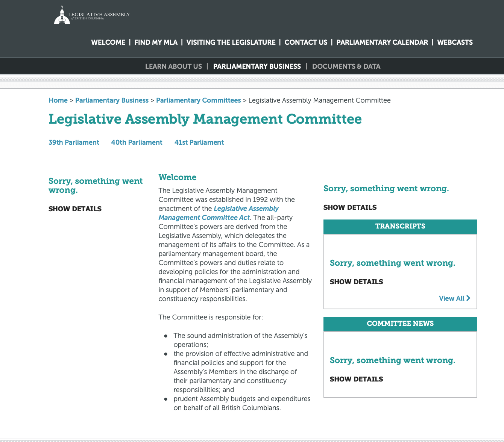This screenshot has height=442, width=504.
Task: Click the bullet about prudent Assembly budgets
Action: [242, 403]
